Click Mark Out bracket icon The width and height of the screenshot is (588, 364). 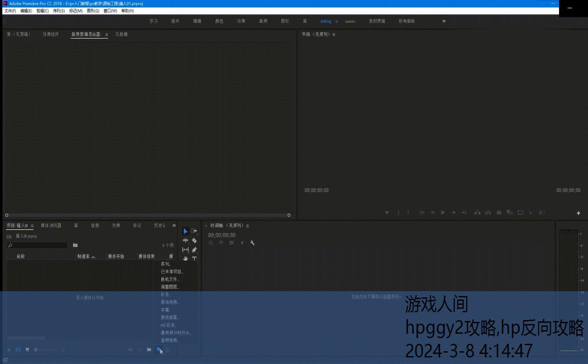pyautogui.click(x=408, y=212)
